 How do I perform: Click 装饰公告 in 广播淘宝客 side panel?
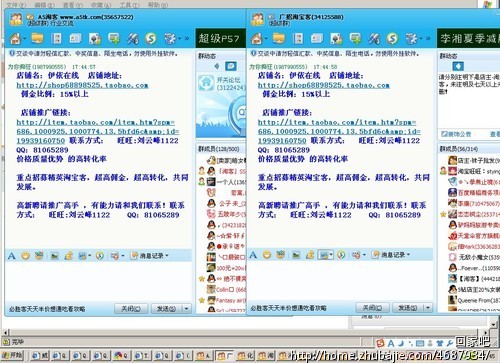click(x=456, y=134)
